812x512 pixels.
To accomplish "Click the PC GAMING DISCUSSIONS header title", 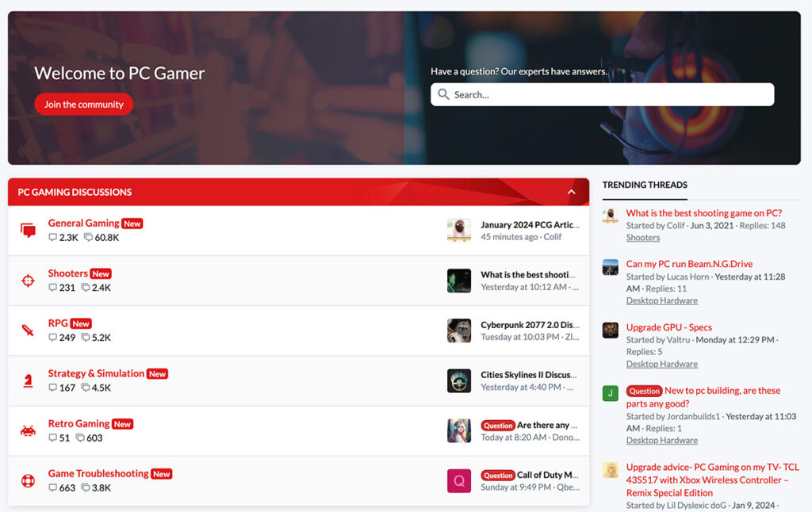I will 75,192.
